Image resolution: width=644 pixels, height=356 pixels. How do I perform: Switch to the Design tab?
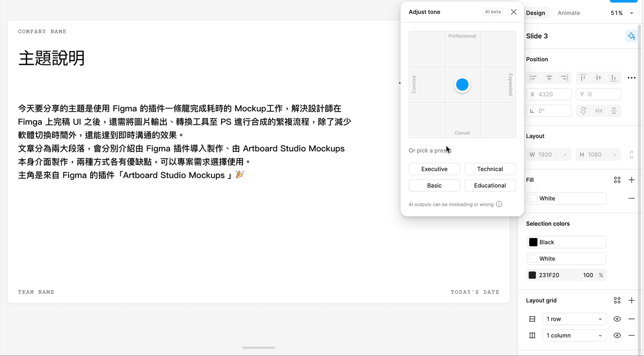[x=536, y=13]
